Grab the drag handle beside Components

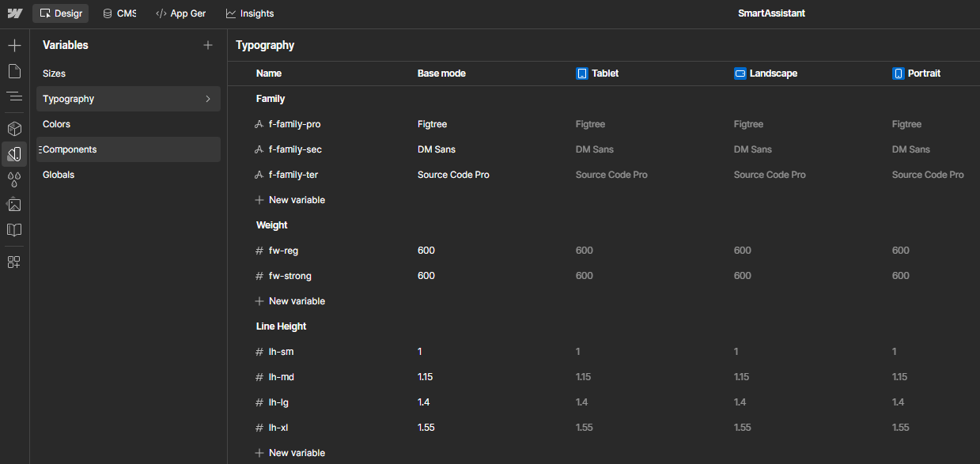pyautogui.click(x=40, y=149)
